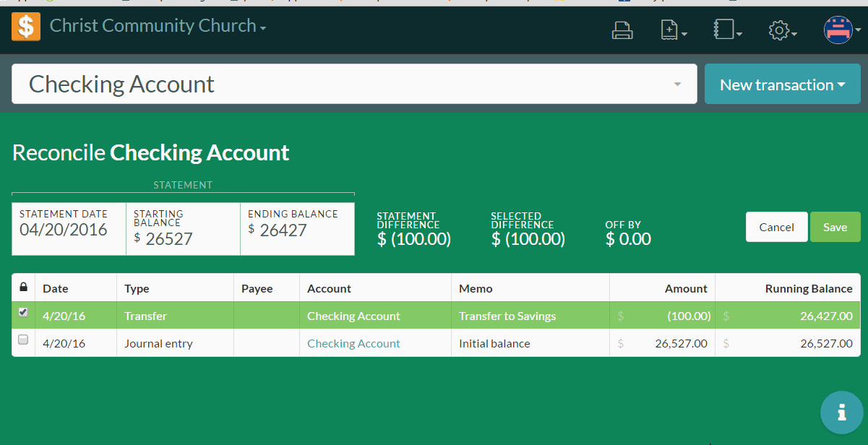
Task: Open the Checking Account selector dropdown
Action: point(678,84)
